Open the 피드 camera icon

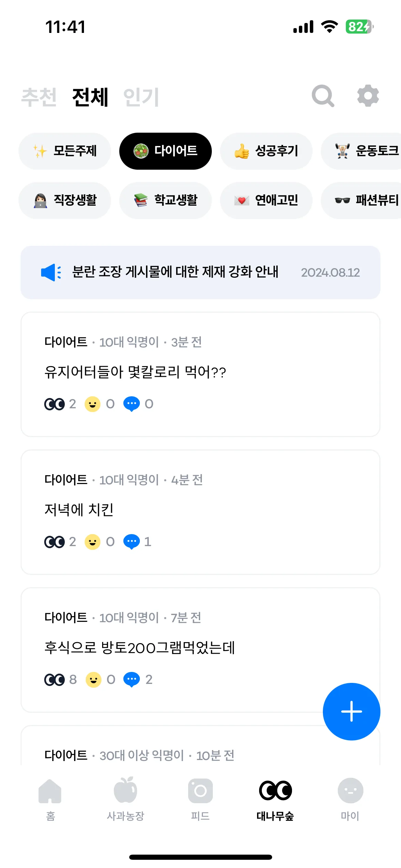(200, 791)
